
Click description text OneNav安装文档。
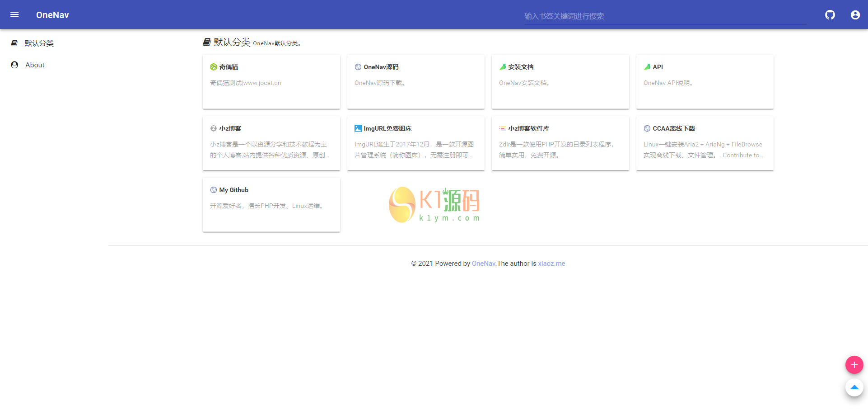tap(525, 83)
